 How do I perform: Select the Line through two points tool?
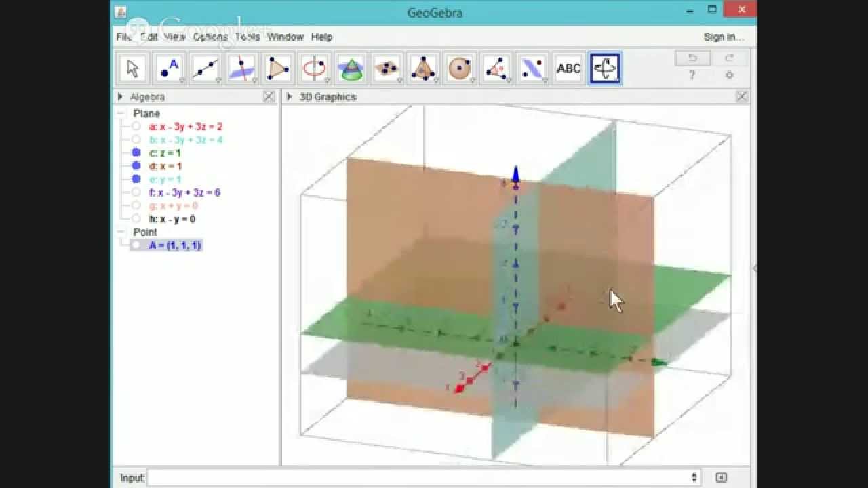click(205, 68)
